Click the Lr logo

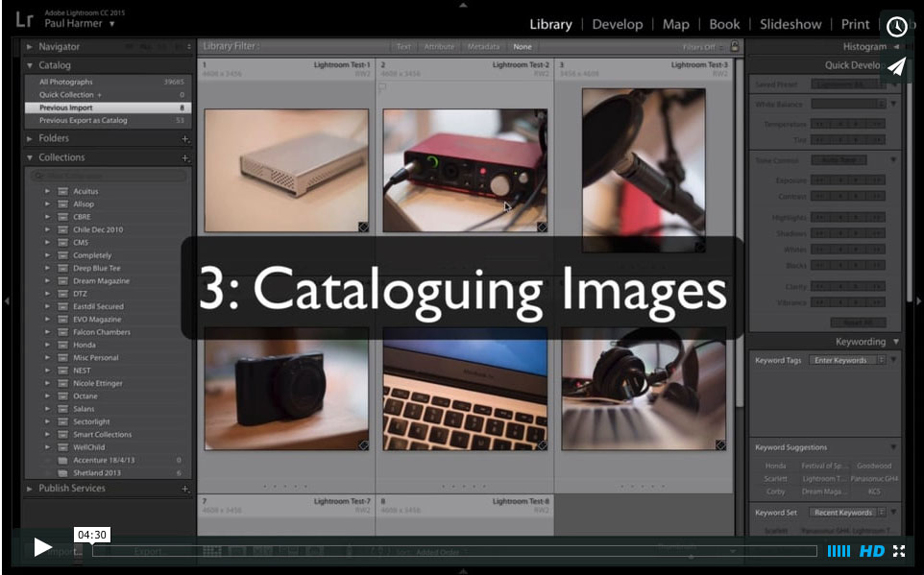tap(24, 19)
